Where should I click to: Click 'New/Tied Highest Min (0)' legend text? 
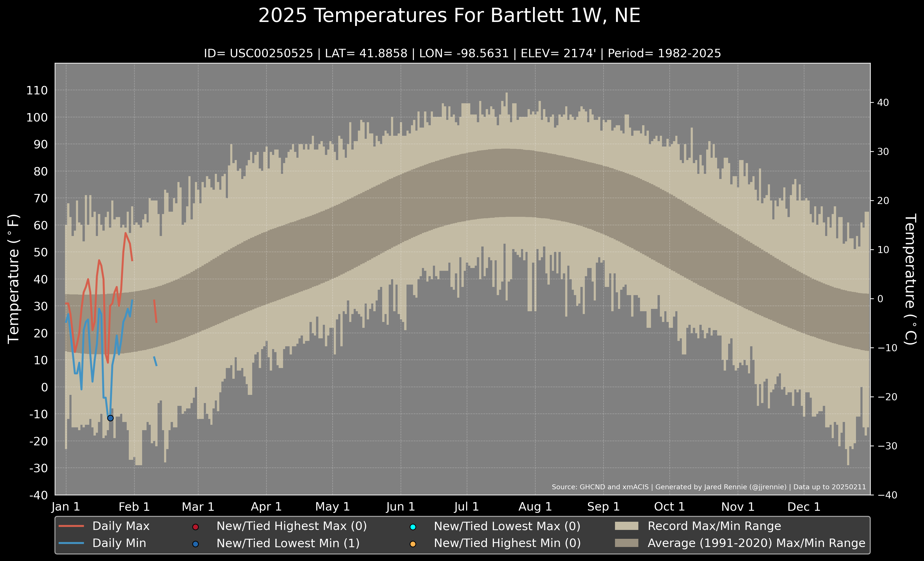point(507,543)
